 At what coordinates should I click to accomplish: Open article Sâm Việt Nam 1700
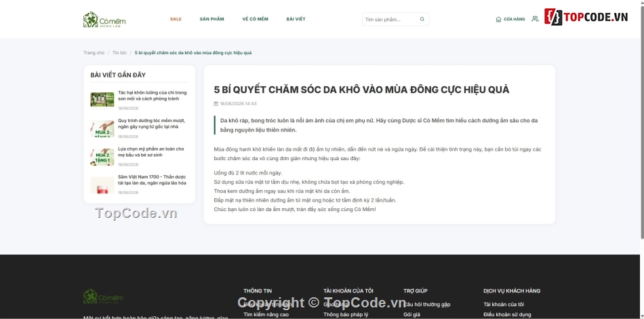(x=152, y=180)
